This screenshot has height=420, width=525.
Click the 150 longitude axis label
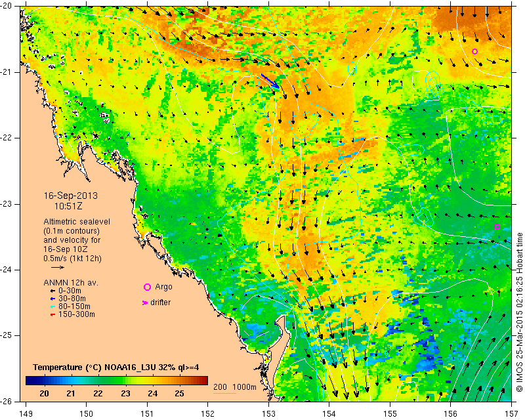pos(86,414)
